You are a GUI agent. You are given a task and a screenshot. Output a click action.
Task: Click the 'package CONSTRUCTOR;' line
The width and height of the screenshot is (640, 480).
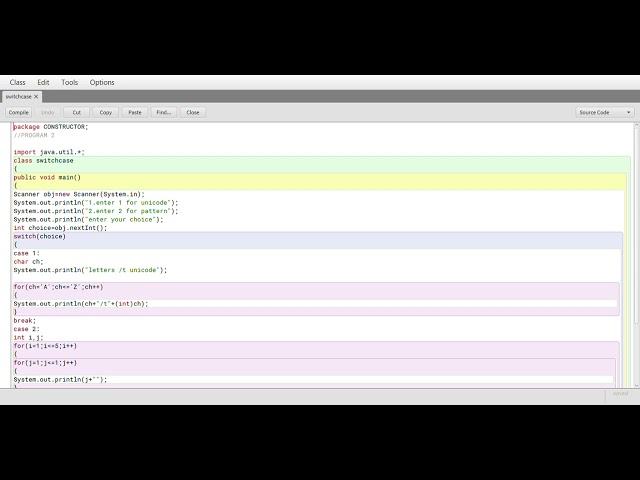[51, 127]
